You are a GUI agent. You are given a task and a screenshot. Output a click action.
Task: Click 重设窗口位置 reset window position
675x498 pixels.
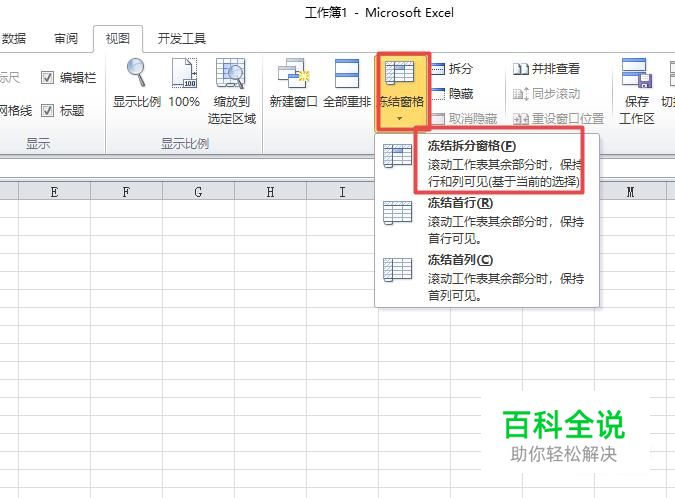click(558, 118)
